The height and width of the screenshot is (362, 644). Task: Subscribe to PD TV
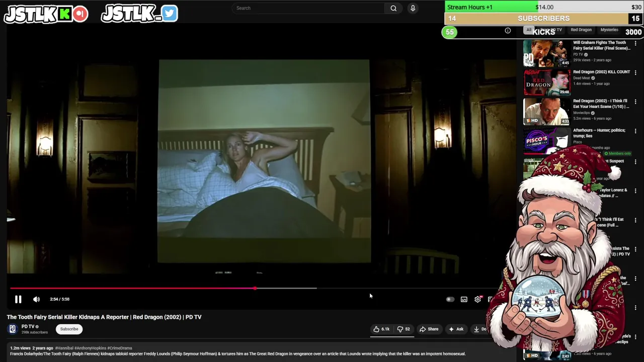coord(69,329)
